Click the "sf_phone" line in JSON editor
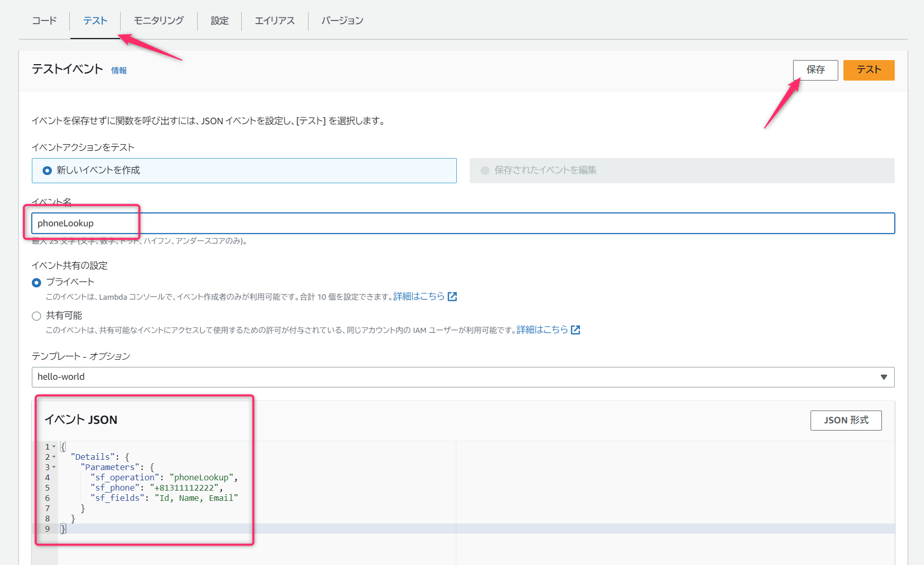The height and width of the screenshot is (565, 924). tap(157, 488)
